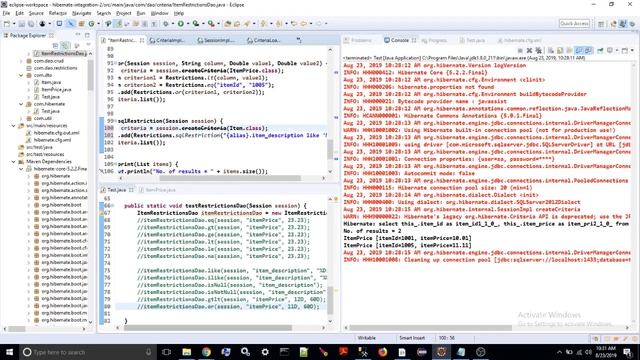Open the Project menu

[x=123, y=13]
